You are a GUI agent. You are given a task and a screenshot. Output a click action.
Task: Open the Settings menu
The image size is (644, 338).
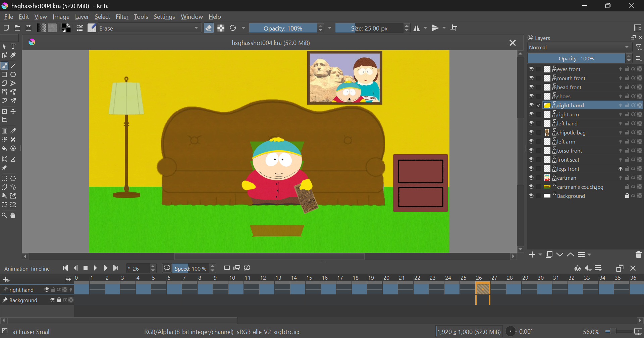coord(164,17)
